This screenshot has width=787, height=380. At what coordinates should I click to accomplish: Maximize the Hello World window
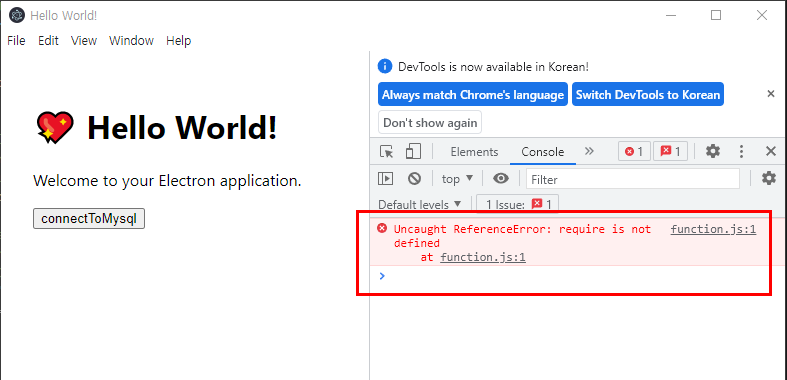pos(716,16)
